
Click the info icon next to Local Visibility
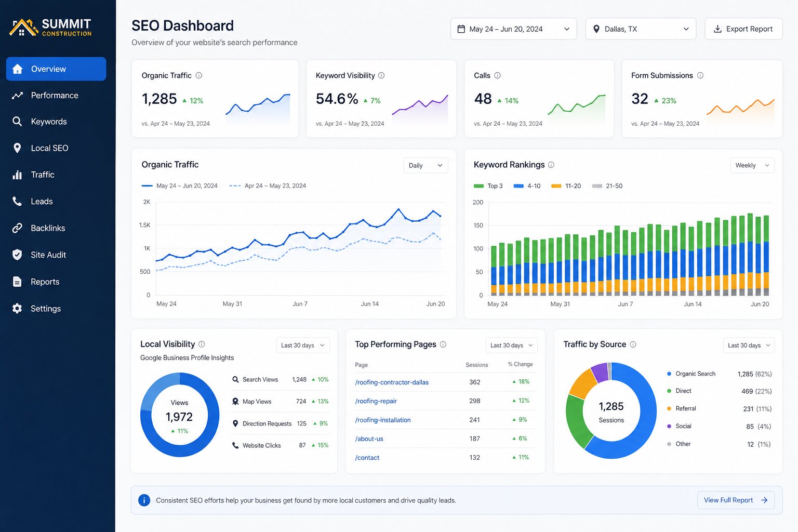202,344
